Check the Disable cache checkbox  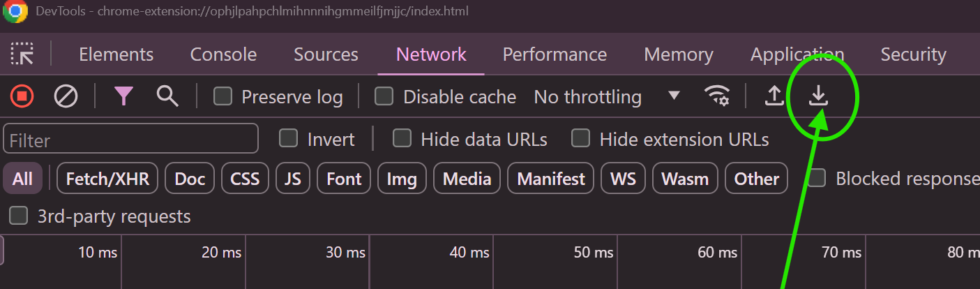pos(384,96)
